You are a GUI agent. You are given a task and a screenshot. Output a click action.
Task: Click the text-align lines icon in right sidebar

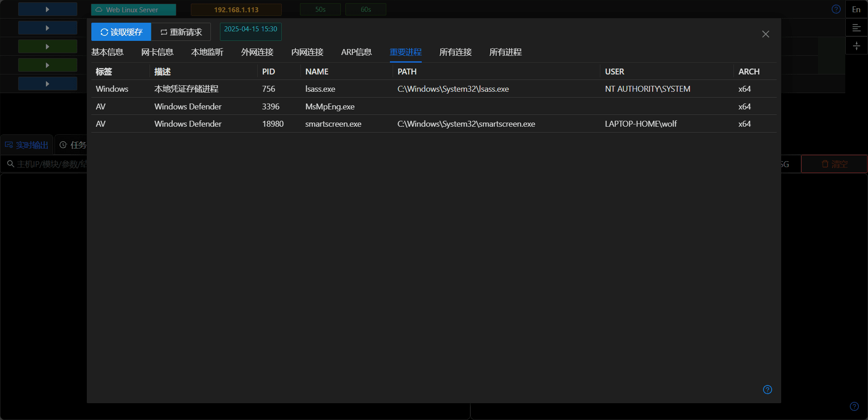point(856,28)
